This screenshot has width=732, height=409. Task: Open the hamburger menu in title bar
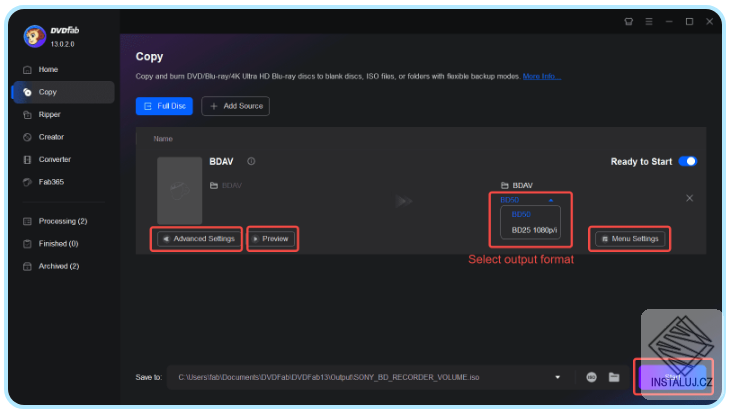tap(649, 21)
